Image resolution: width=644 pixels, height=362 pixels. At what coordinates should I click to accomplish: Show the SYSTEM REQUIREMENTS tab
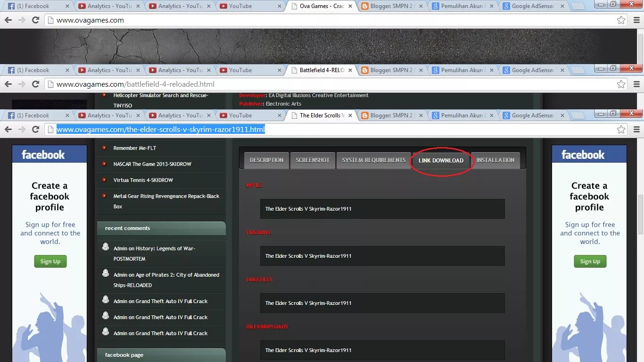373,160
